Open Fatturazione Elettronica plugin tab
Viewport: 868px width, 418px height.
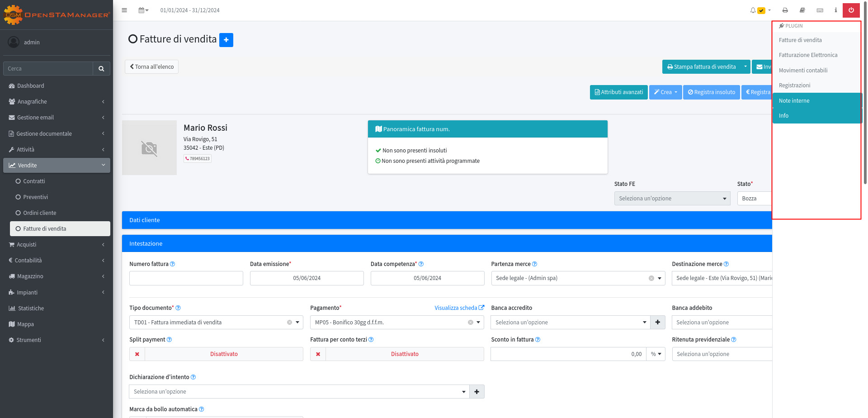point(808,55)
